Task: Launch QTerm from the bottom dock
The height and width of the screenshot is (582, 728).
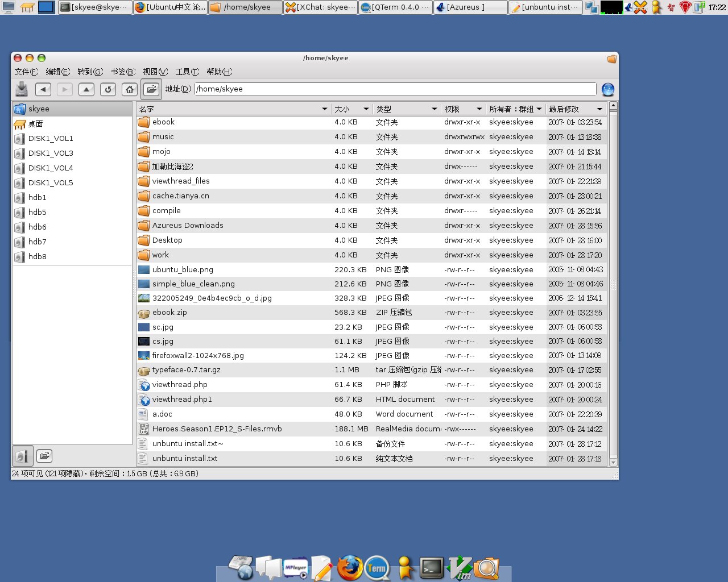Action: tap(377, 568)
